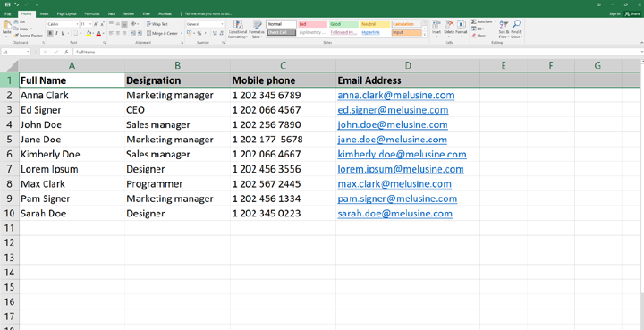Image resolution: width=644 pixels, height=330 pixels.
Task: Apply the Check Cell style
Action: coord(282,32)
